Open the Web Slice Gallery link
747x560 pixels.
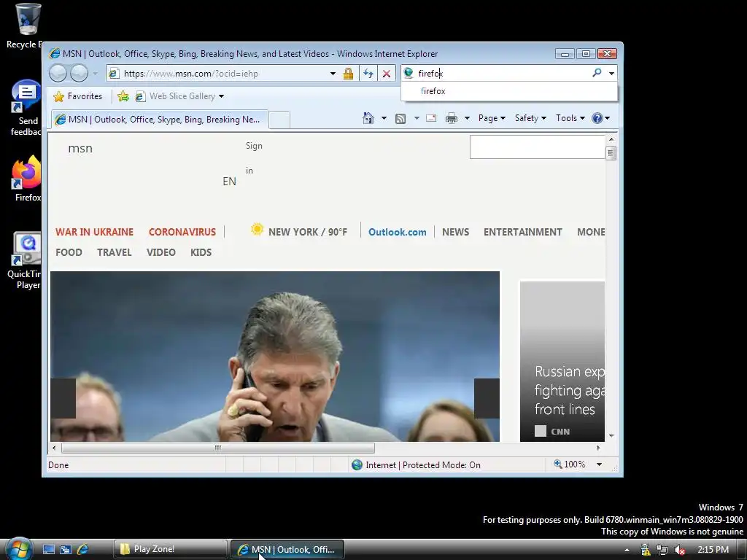175,96
